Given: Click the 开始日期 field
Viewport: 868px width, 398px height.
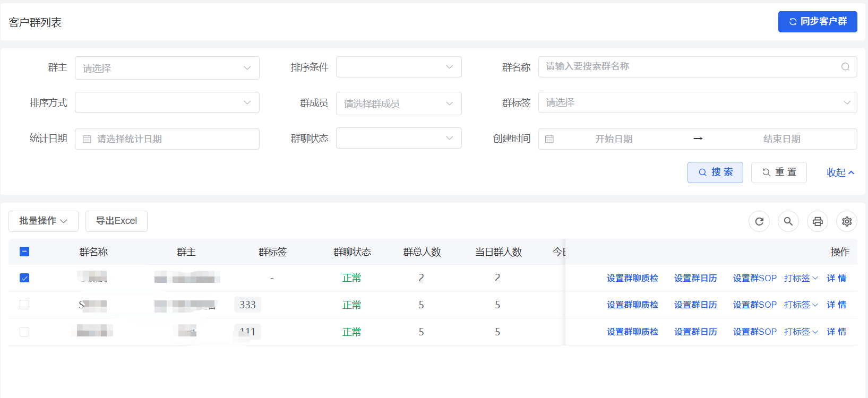Looking at the screenshot, I should click(x=614, y=139).
